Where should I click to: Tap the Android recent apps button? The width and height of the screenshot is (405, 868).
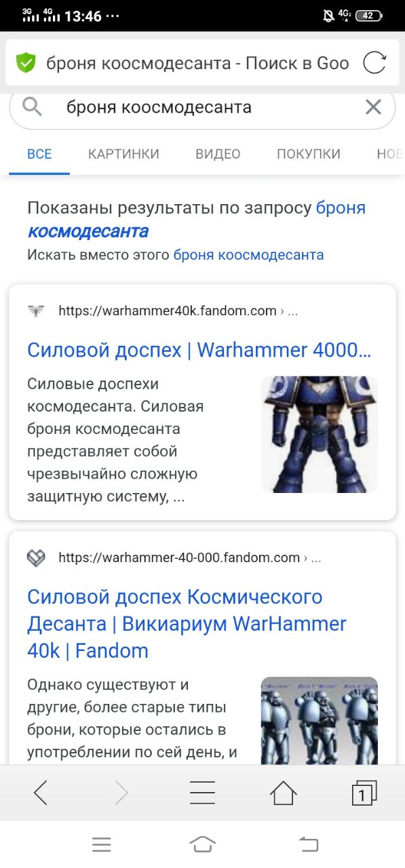coord(101,844)
